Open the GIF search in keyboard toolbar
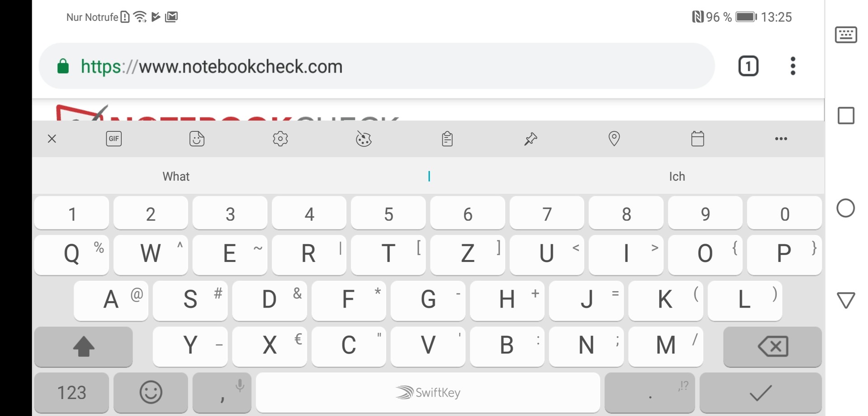The height and width of the screenshot is (416, 868). 113,138
